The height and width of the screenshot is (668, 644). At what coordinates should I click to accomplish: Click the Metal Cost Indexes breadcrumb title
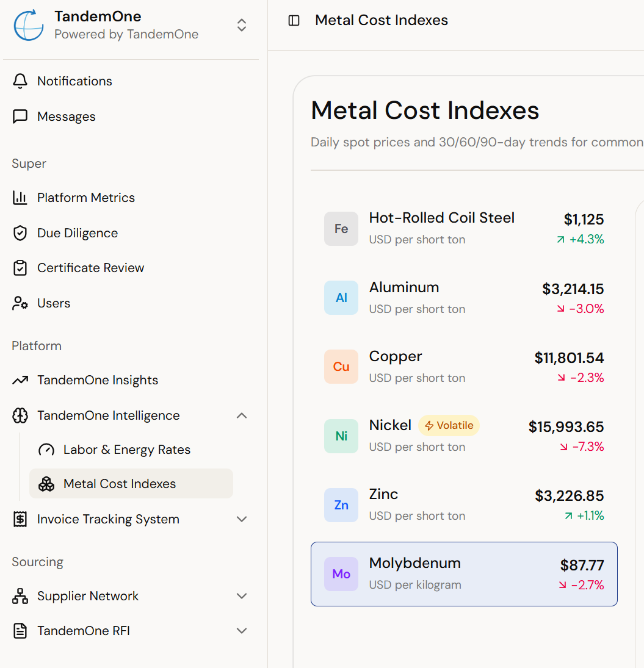(x=382, y=20)
